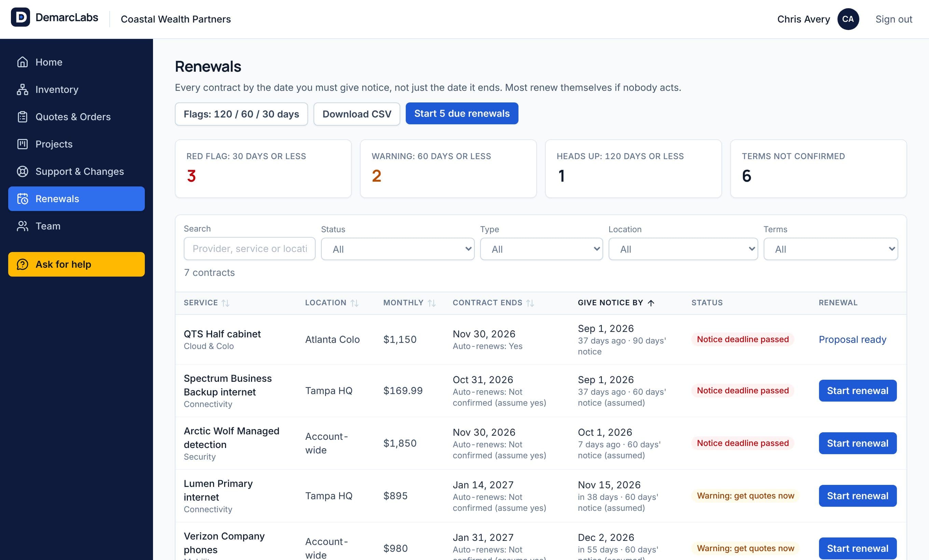Sort by Location column arrows icon

tap(355, 303)
